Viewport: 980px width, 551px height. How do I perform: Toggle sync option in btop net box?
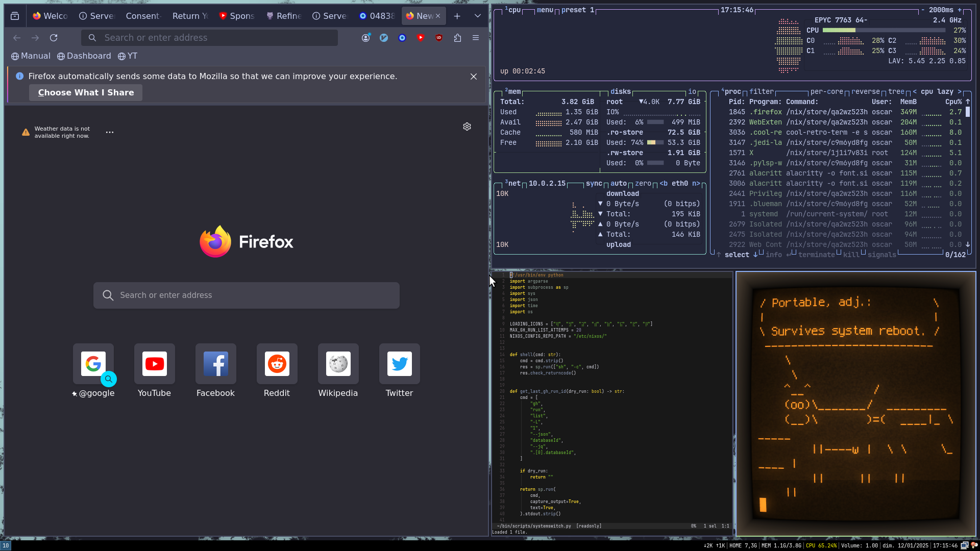(x=594, y=184)
